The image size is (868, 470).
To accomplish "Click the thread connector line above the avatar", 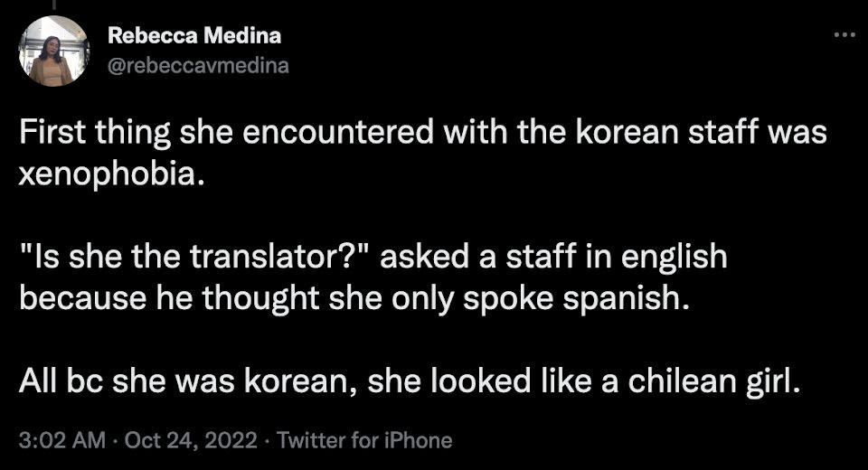I will (53, 5).
